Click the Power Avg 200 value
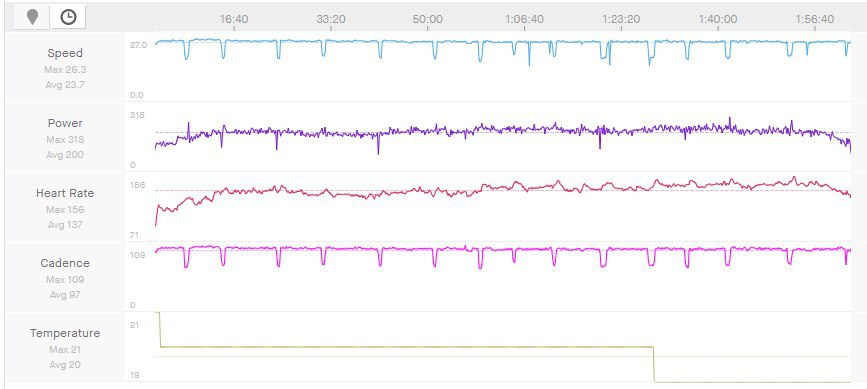867x389 pixels. [65, 155]
